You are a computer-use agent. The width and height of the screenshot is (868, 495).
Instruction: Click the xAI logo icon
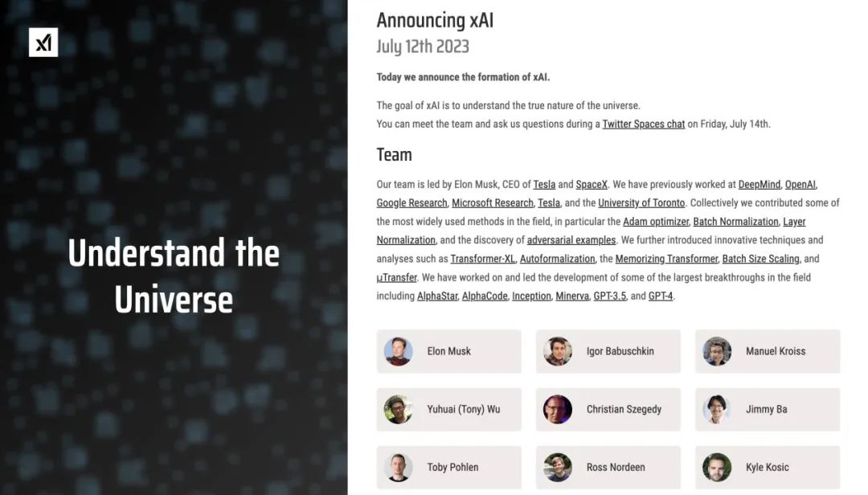43,42
